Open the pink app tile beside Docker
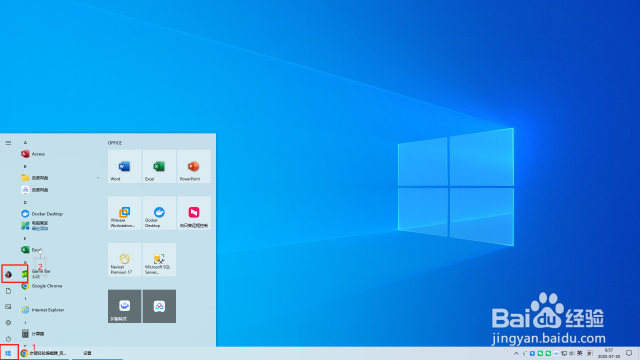 click(x=194, y=213)
